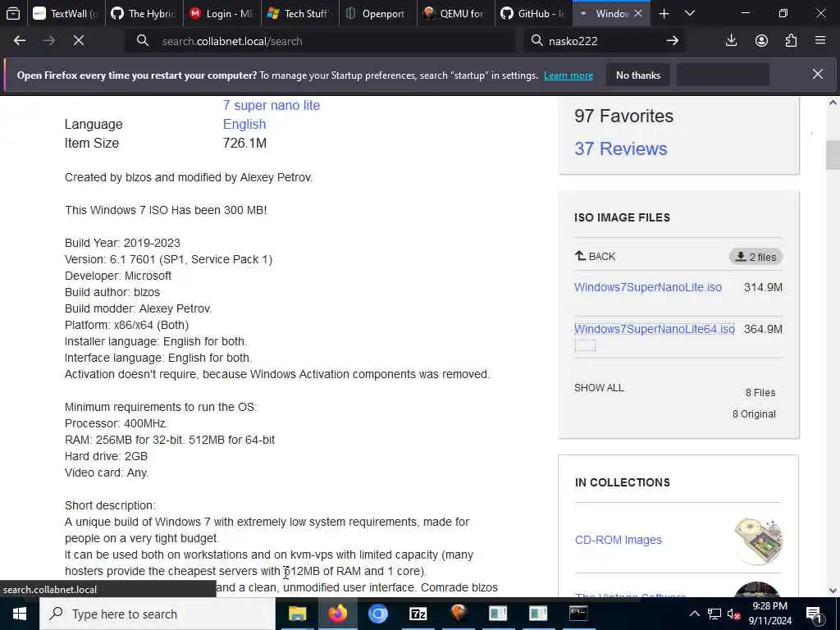This screenshot has width=840, height=630.
Task: Switch to The Hybrid GitHub tab
Action: tap(143, 13)
